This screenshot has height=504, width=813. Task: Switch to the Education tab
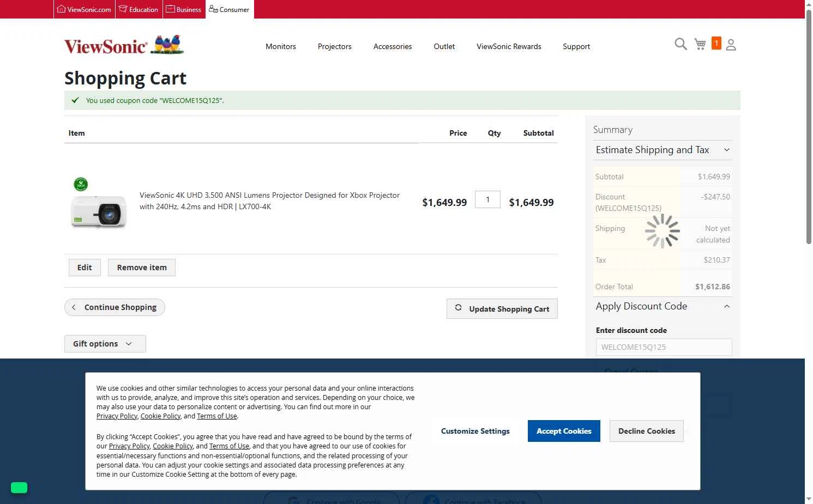(138, 9)
